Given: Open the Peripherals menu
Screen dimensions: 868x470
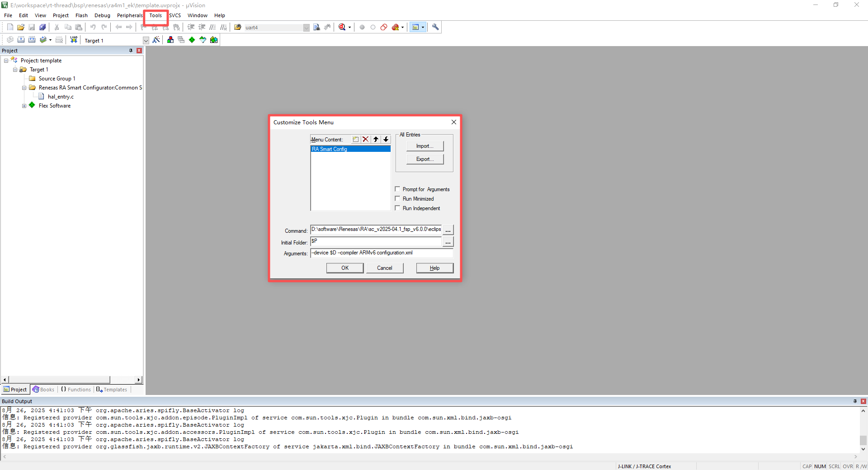Looking at the screenshot, I should pyautogui.click(x=129, y=15).
